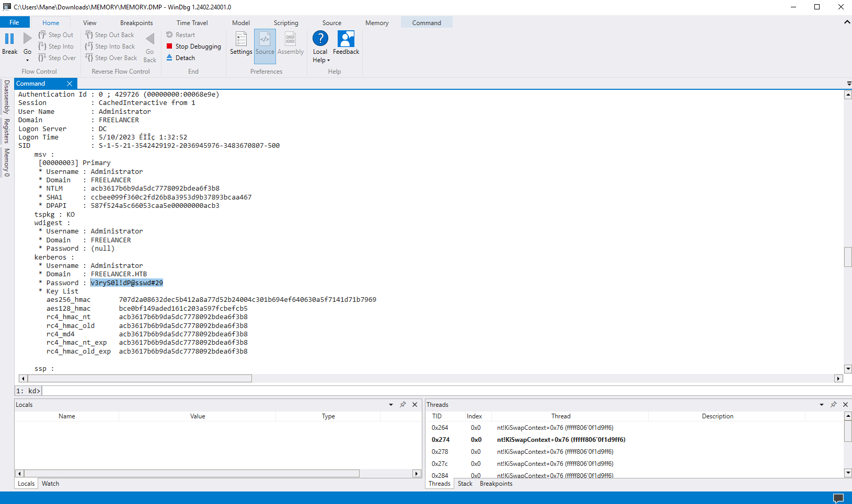Click the status bar feedback chat icon
The height and width of the screenshot is (504, 852).
(x=838, y=498)
